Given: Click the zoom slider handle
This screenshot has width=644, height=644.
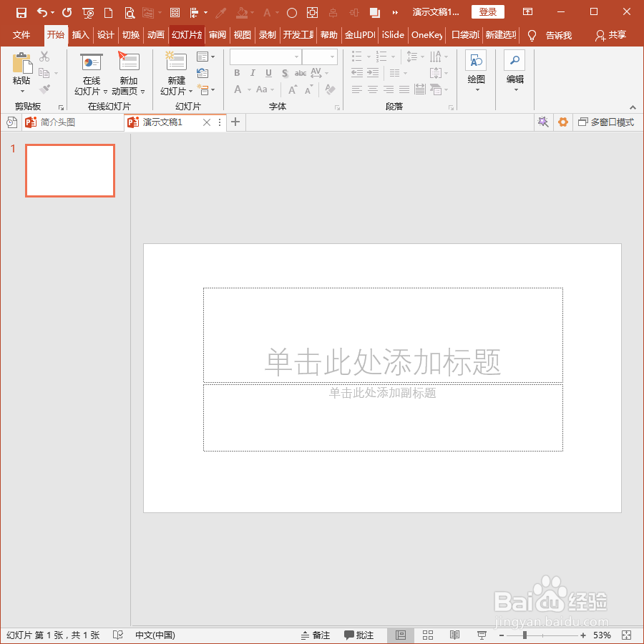Looking at the screenshot, I should tap(525, 635).
